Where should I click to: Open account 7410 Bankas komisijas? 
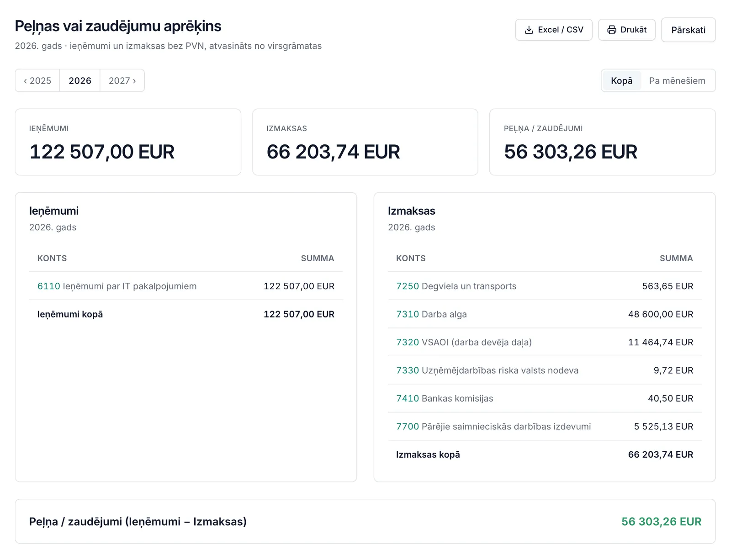[445, 398]
